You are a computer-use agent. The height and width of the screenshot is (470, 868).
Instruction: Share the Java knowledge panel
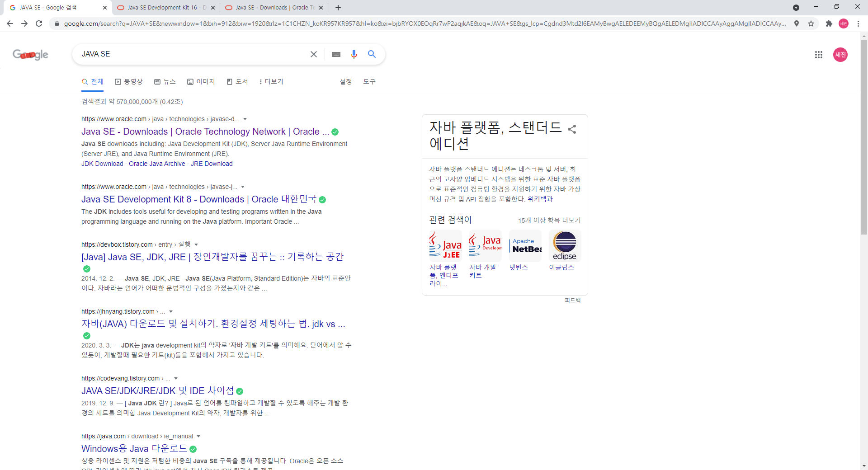572,129
